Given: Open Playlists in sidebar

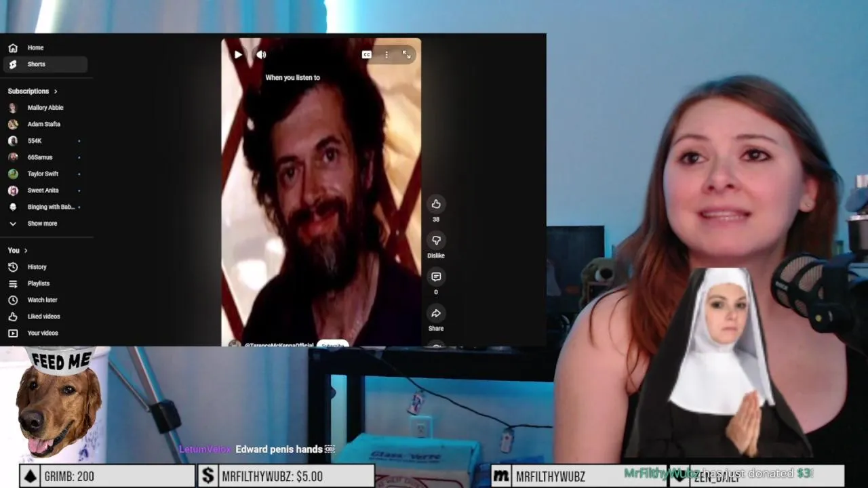Looking at the screenshot, I should coord(45,283).
